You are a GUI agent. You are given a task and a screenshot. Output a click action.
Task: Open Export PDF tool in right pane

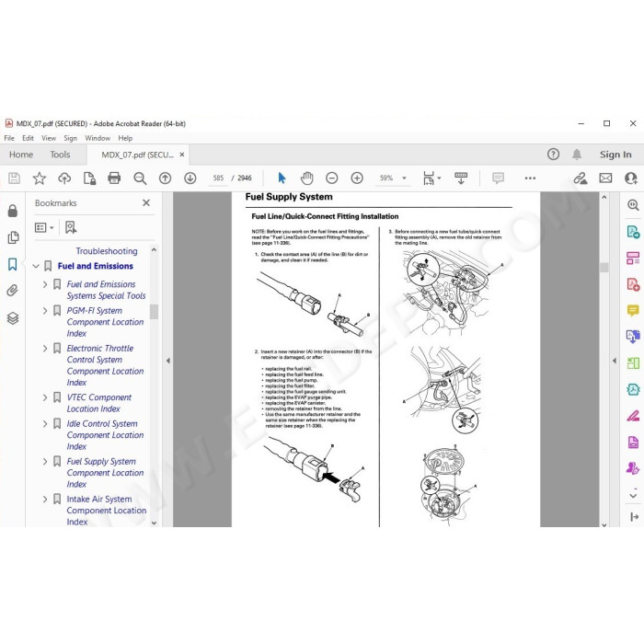click(x=633, y=232)
